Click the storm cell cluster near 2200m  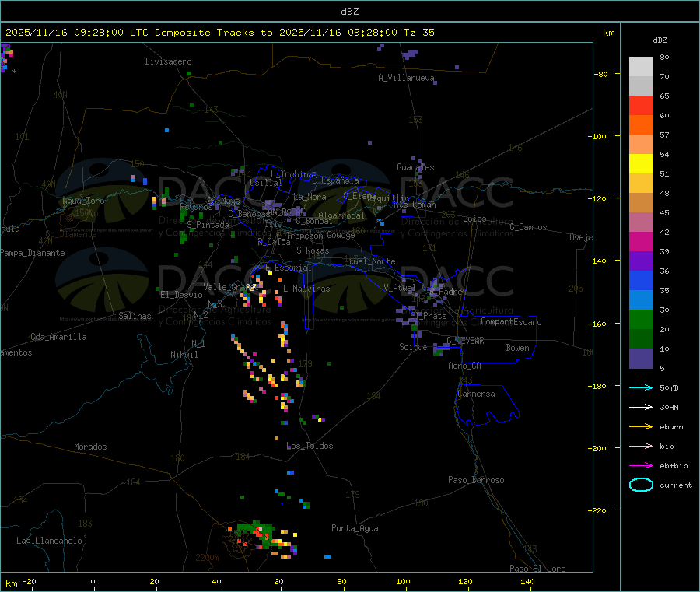pyautogui.click(x=264, y=539)
